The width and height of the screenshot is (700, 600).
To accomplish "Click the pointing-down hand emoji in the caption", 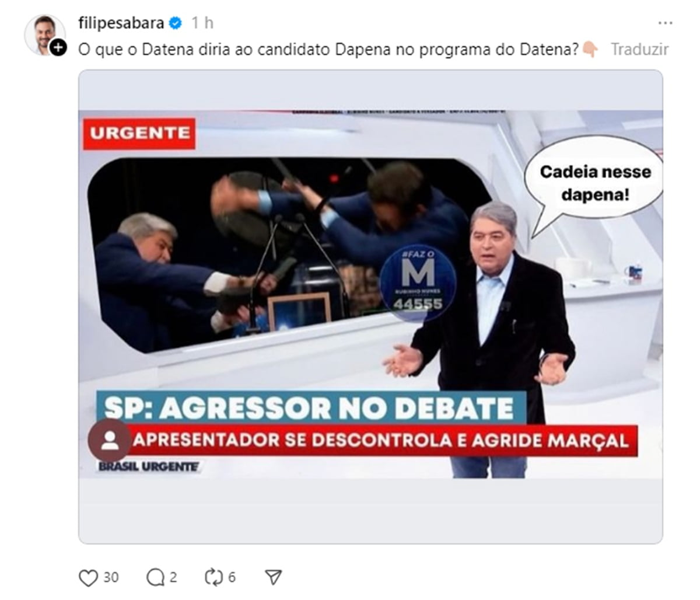I will tap(590, 50).
